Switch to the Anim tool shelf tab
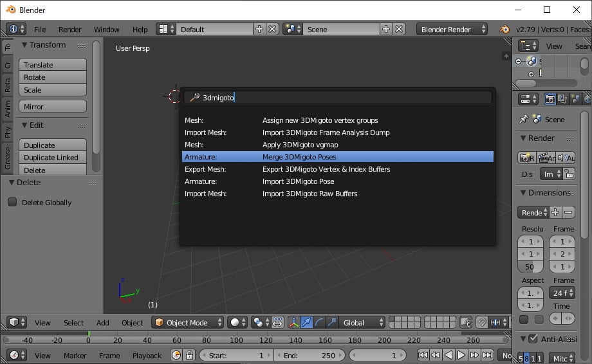 coord(8,109)
